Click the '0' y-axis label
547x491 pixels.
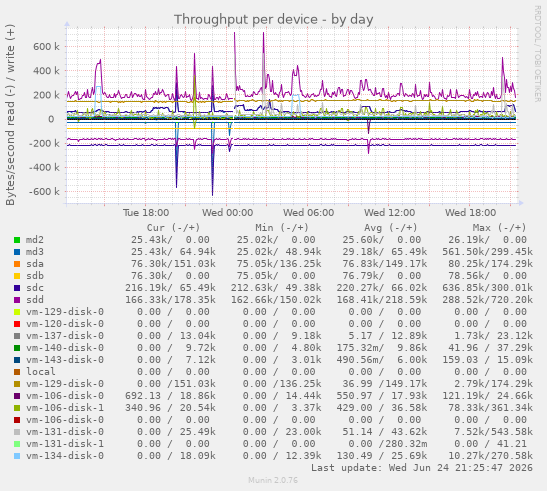tap(51, 119)
